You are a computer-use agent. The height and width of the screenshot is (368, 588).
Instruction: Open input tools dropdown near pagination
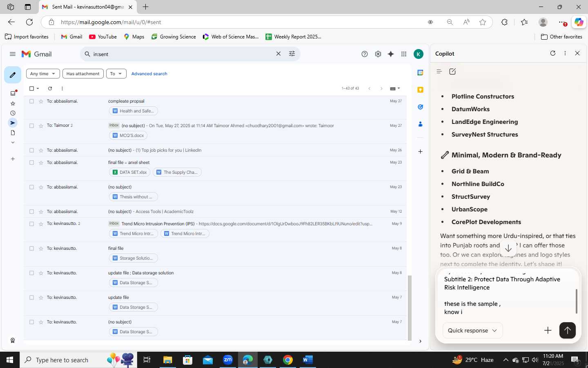coord(395,88)
